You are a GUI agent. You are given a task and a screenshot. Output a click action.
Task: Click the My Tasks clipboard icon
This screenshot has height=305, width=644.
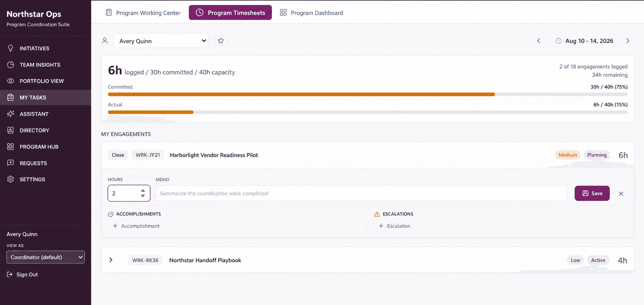[11, 97]
